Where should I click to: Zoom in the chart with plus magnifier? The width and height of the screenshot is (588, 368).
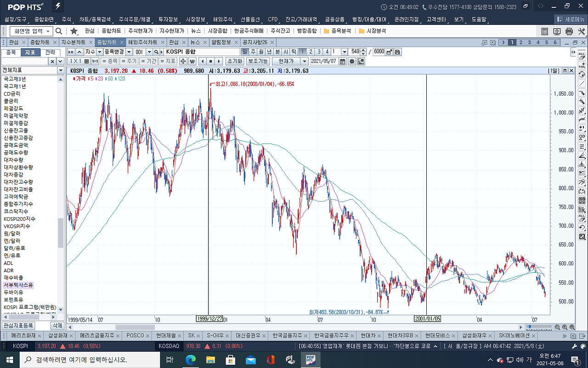tap(565, 327)
